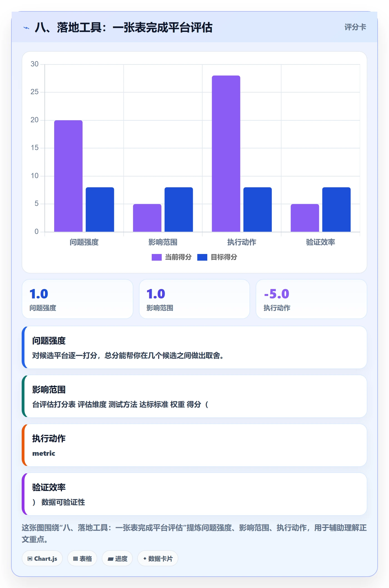
Task: Click the 验证效率 x-axis label
Action: point(321,242)
